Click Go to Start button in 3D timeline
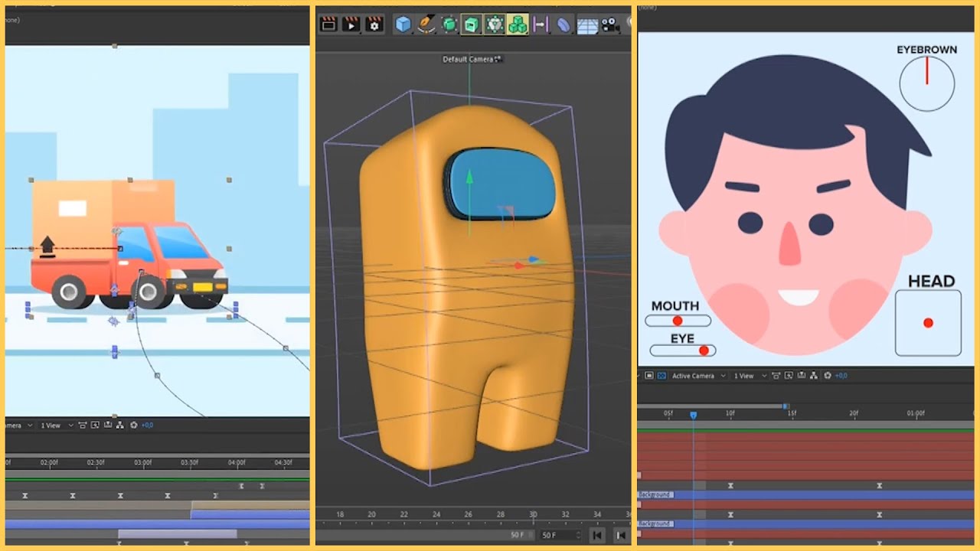 597,535
